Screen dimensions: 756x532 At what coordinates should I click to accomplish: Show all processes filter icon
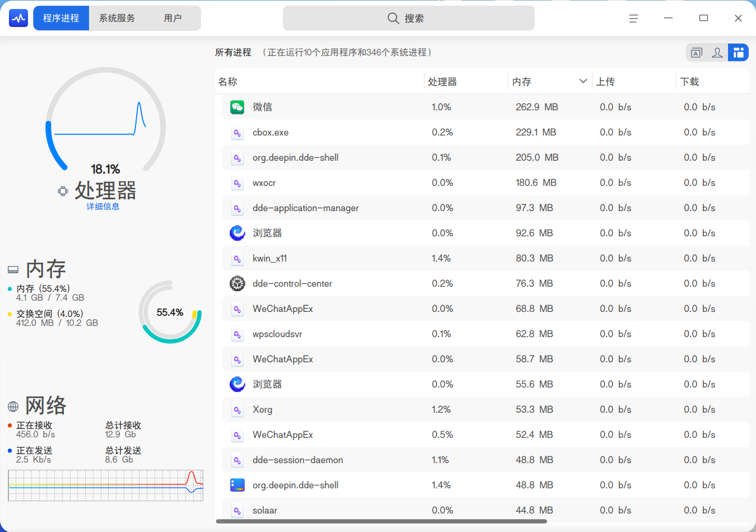tap(739, 53)
